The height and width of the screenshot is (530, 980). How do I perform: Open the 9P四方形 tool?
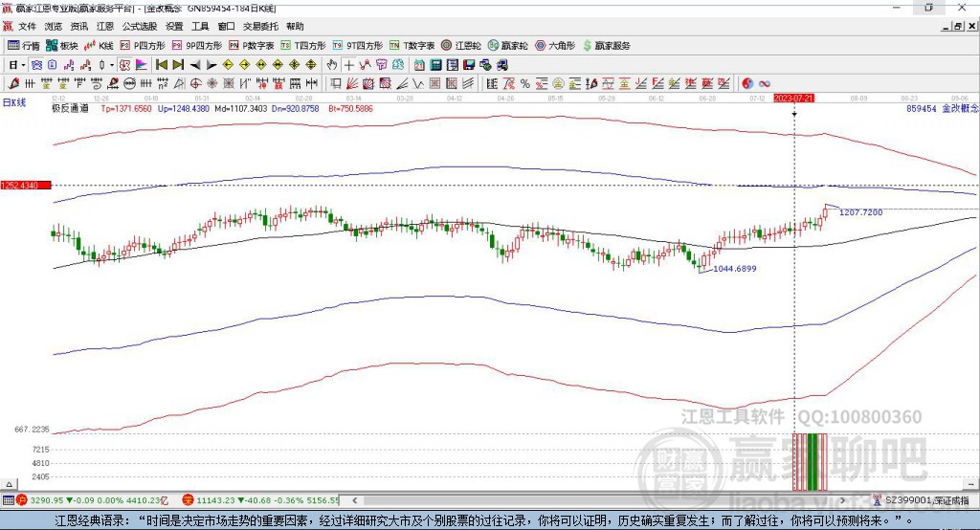(x=197, y=46)
